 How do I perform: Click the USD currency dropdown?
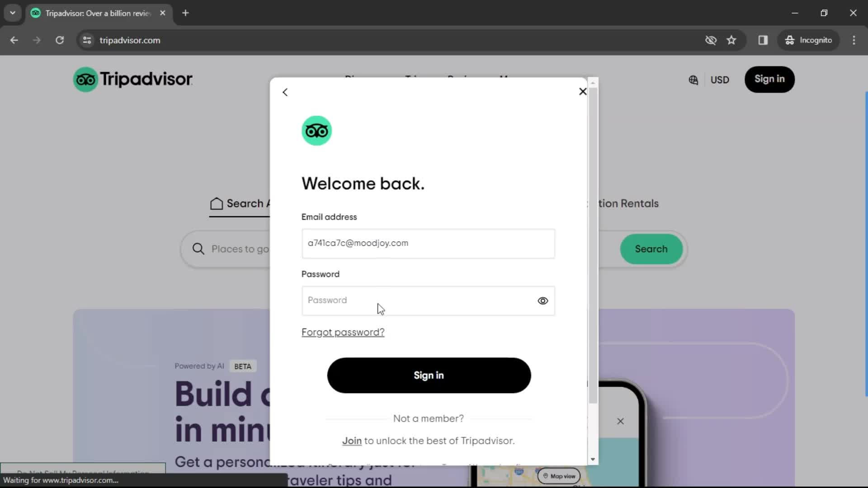(x=719, y=79)
